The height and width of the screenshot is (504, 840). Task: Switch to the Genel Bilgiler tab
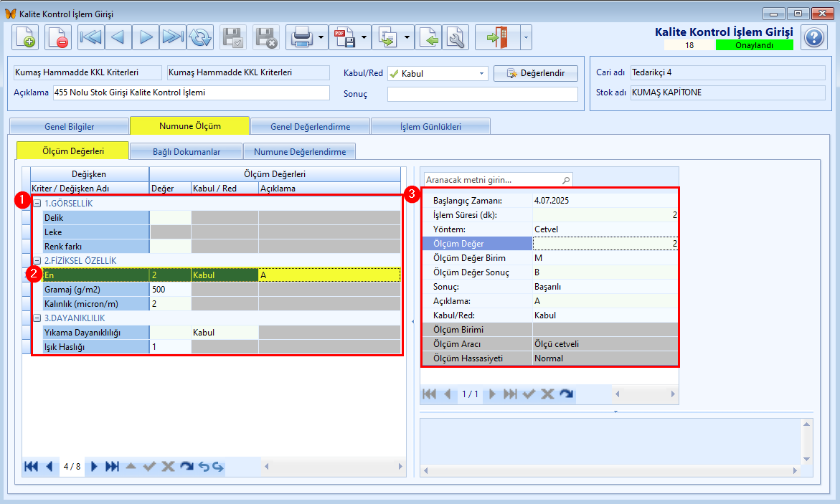(x=69, y=127)
